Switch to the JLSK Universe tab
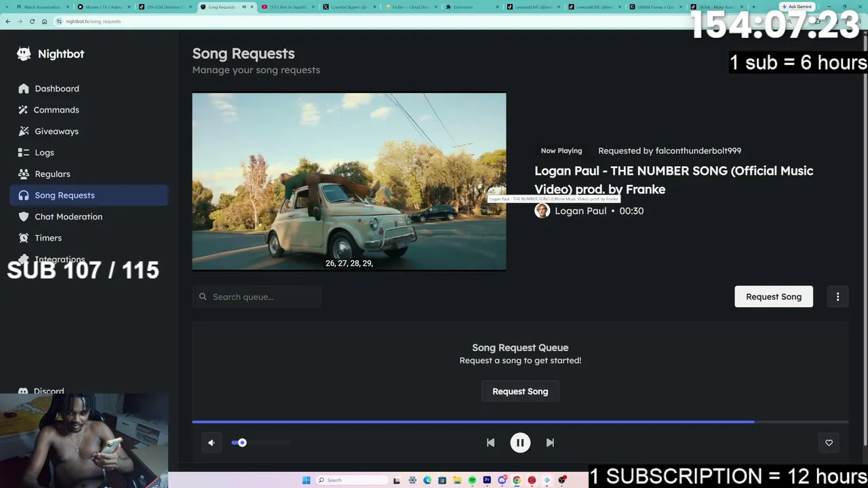The width and height of the screenshot is (868, 488). (x=164, y=7)
